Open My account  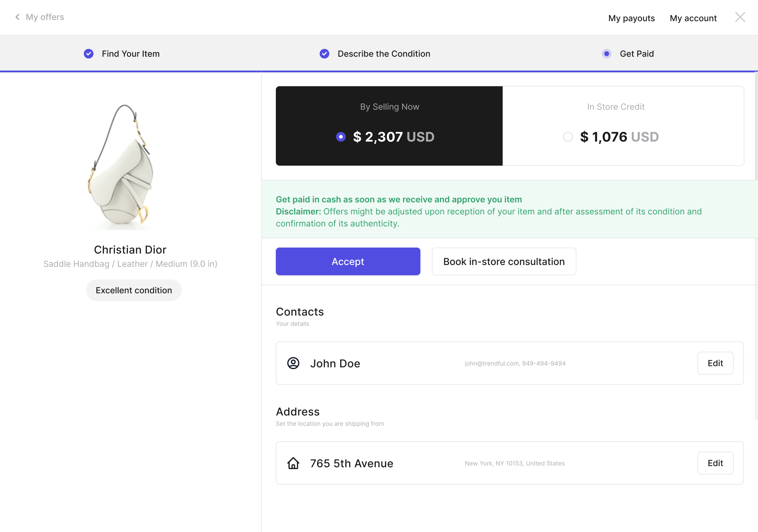(x=693, y=18)
